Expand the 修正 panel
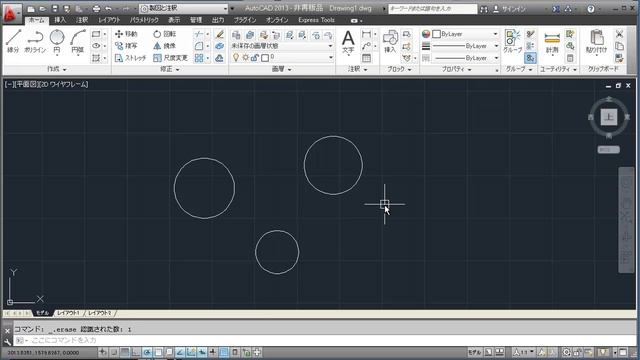The image size is (640, 360). [x=169, y=69]
